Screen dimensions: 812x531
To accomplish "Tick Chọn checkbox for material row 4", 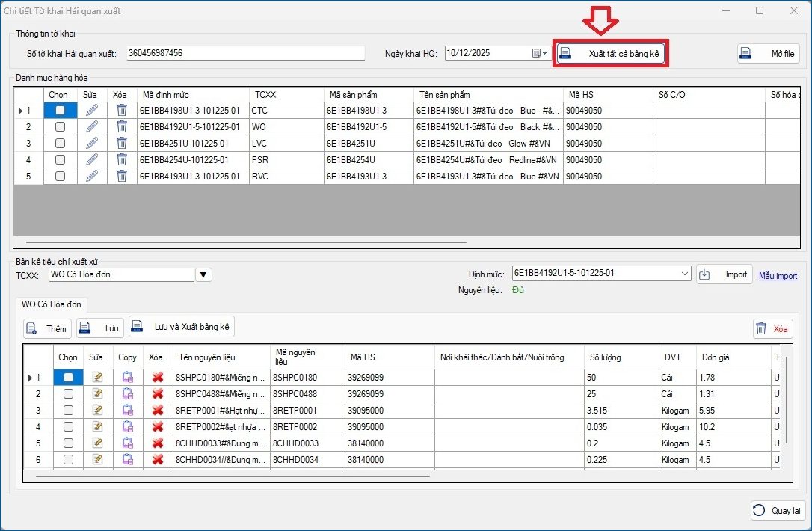I will (x=68, y=427).
